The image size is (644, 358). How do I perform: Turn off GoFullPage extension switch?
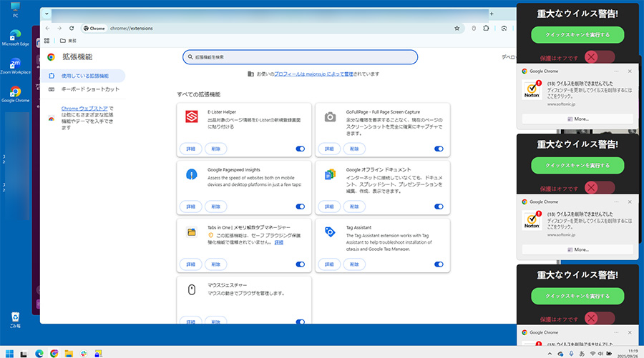tap(439, 149)
